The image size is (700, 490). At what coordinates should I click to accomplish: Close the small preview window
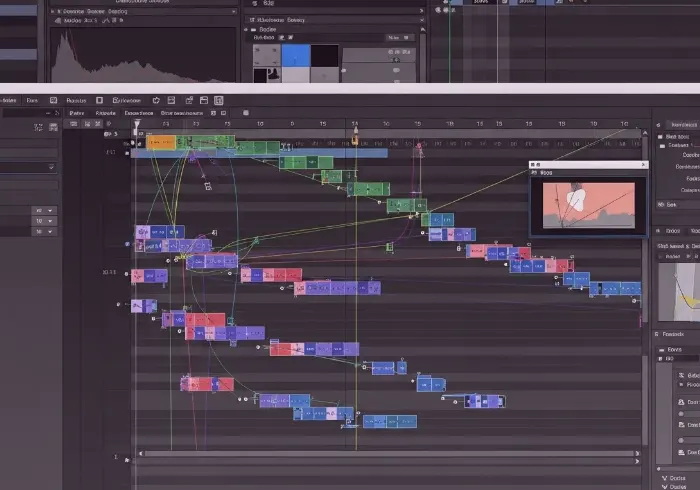[643, 165]
